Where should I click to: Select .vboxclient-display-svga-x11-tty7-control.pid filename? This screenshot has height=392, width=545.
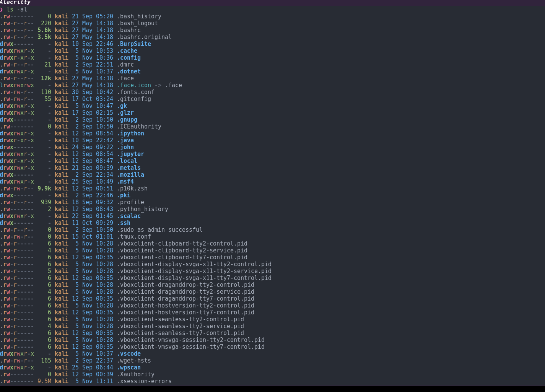click(x=194, y=278)
